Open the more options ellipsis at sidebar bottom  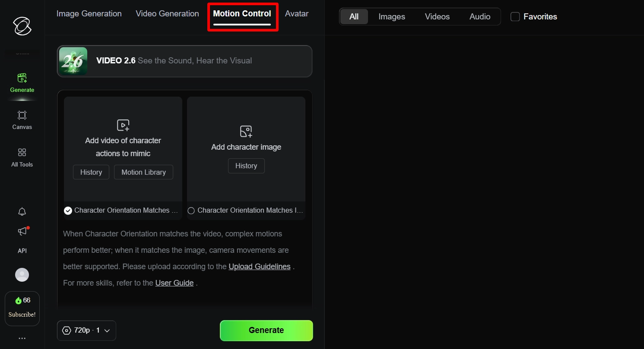(22, 338)
